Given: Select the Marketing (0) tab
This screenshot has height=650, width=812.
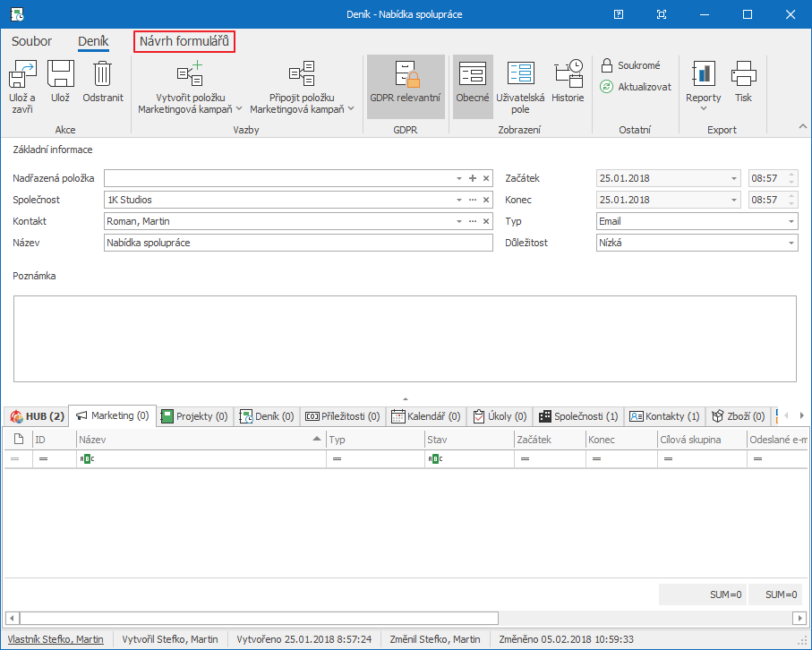Looking at the screenshot, I should 113,415.
